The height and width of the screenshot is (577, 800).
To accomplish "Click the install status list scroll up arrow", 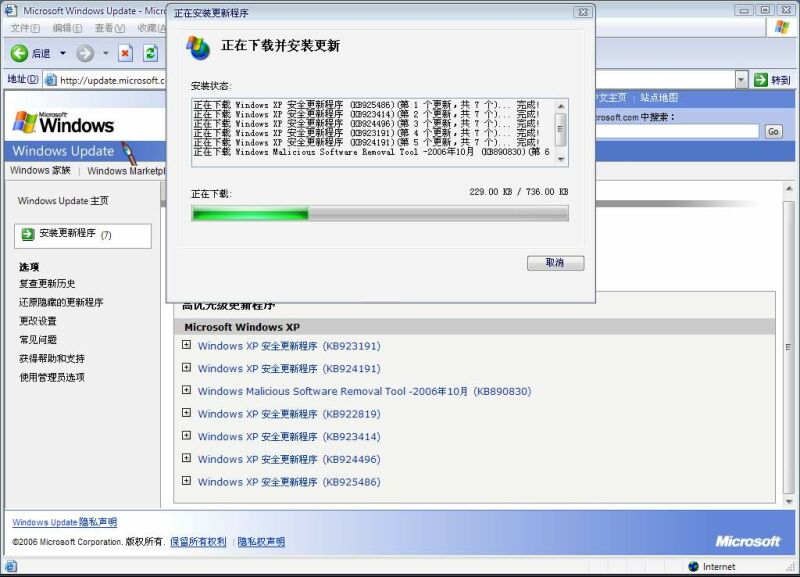I will pos(561,106).
